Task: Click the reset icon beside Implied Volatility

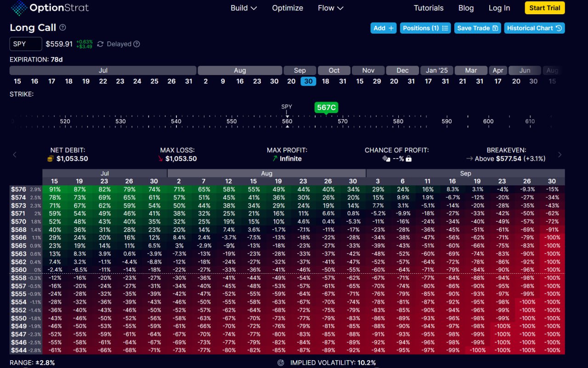Action: (281, 362)
